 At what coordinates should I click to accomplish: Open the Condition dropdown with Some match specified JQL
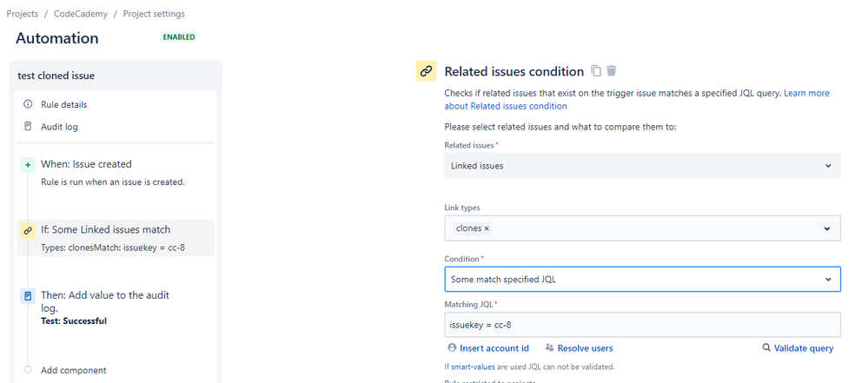tap(642, 280)
